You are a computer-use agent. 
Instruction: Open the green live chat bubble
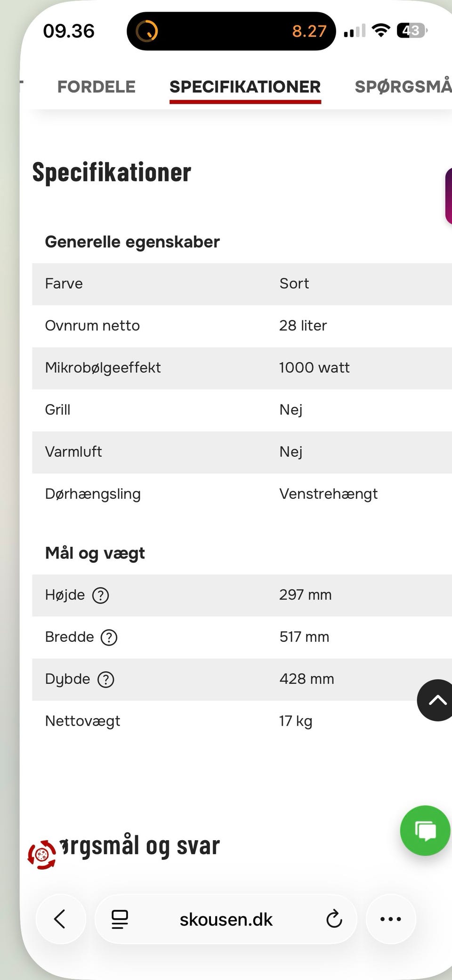(x=425, y=831)
